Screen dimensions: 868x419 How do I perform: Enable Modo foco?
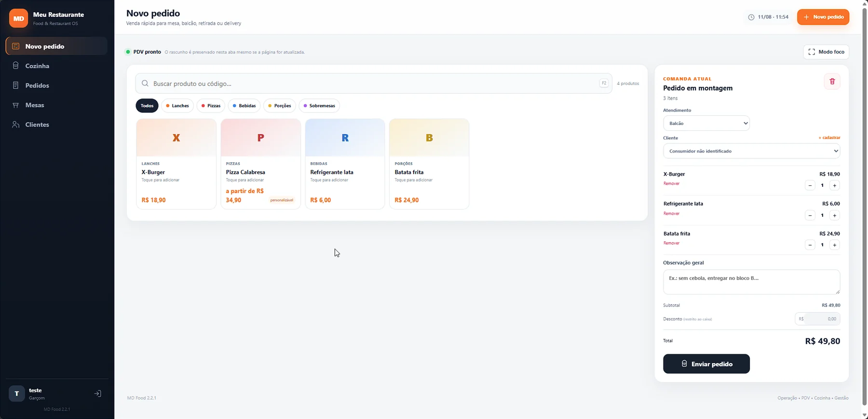(826, 52)
